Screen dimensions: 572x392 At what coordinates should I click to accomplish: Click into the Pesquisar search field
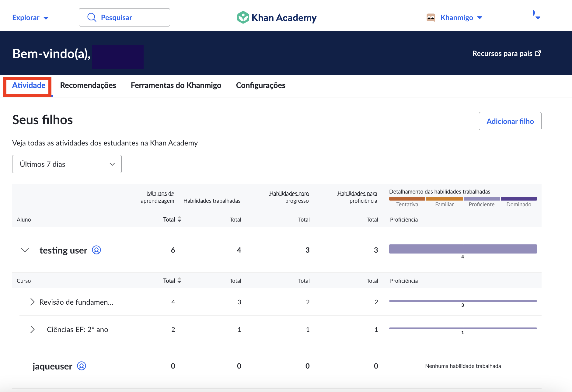(x=124, y=17)
